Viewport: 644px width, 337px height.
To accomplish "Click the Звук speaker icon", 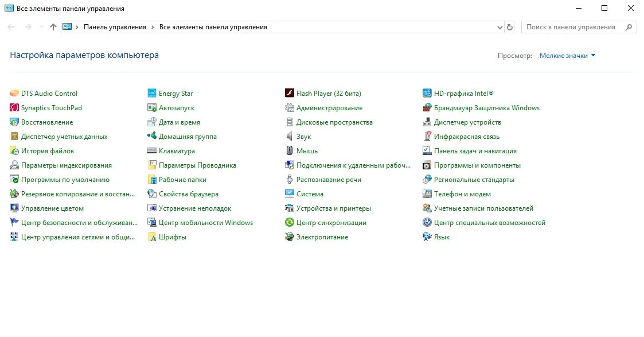I will 290,137.
